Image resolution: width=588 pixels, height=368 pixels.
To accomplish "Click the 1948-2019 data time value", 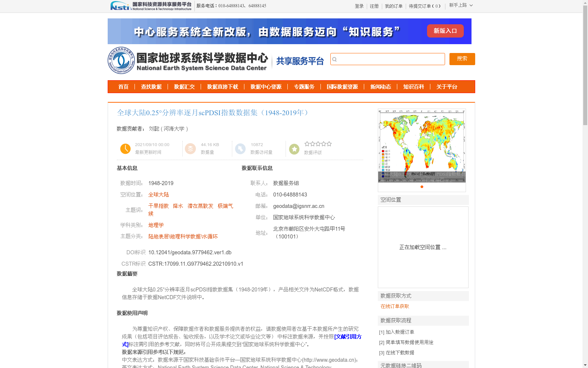I will [161, 183].
